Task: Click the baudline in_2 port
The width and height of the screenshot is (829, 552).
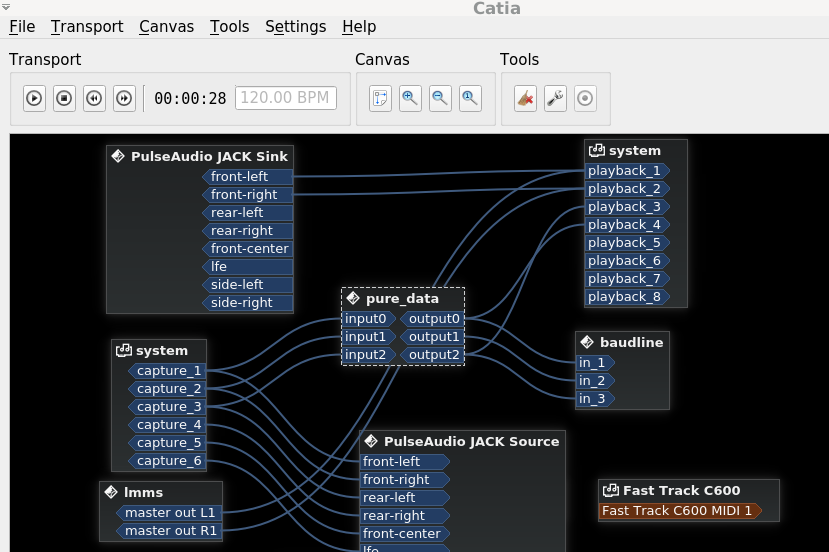Action: [595, 381]
